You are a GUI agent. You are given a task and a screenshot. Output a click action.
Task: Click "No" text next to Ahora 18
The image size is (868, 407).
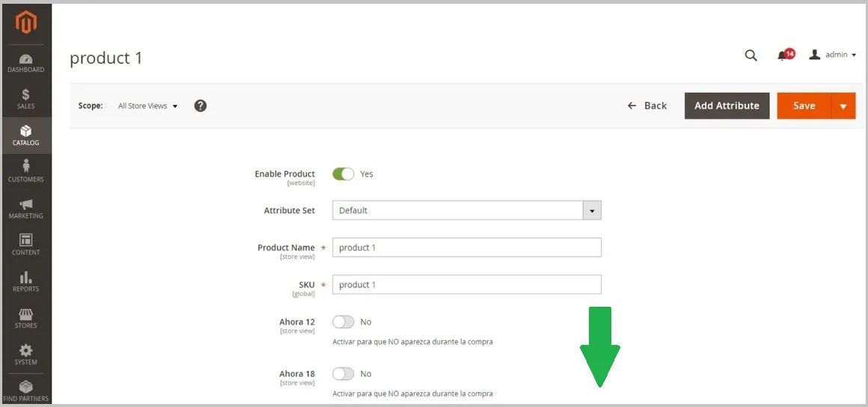coord(366,374)
